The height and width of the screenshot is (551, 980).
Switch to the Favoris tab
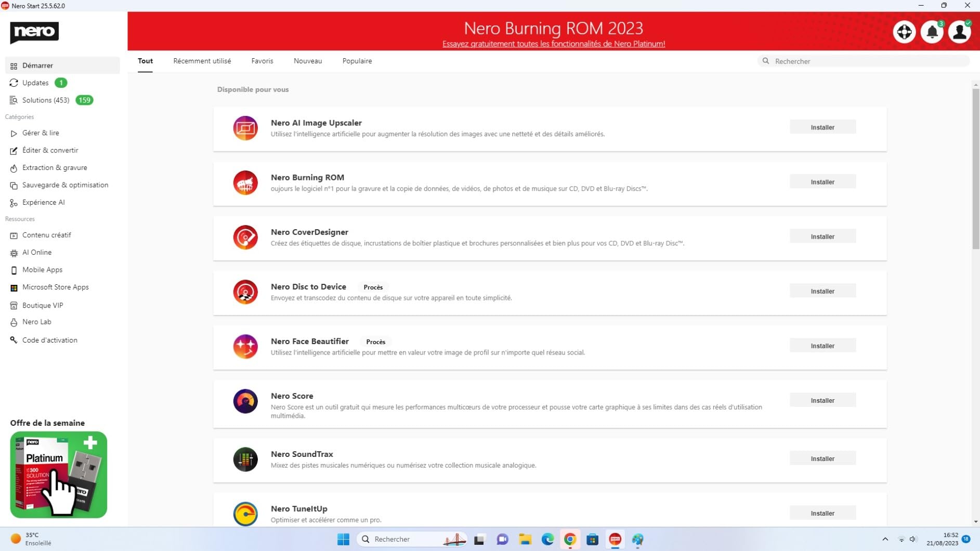tap(262, 61)
